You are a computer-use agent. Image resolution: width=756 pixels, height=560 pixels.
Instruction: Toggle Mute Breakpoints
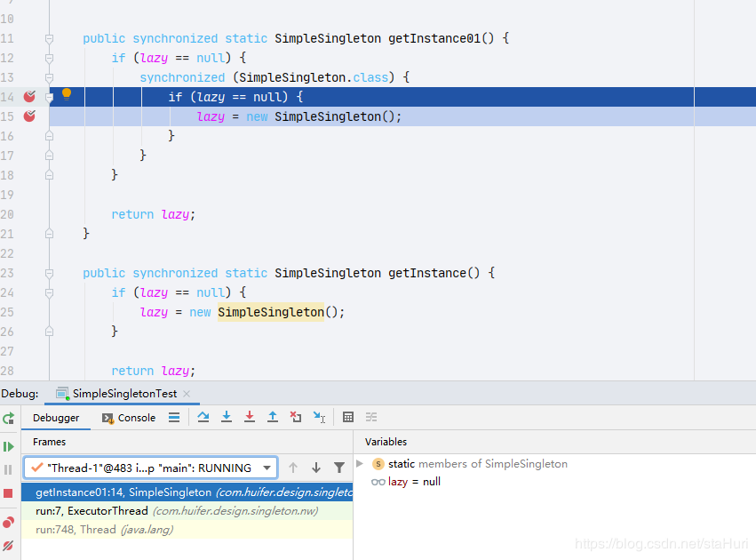pos(9,545)
